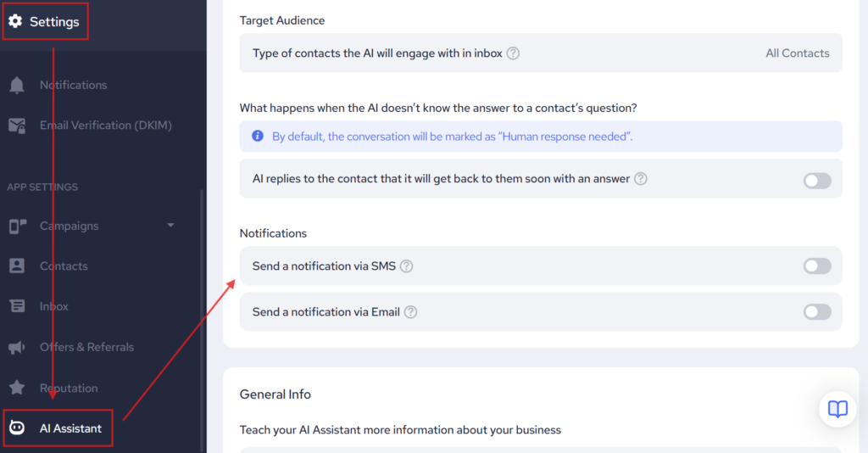The width and height of the screenshot is (868, 453).
Task: Open Inbox in the sidebar menu
Action: click(x=54, y=306)
